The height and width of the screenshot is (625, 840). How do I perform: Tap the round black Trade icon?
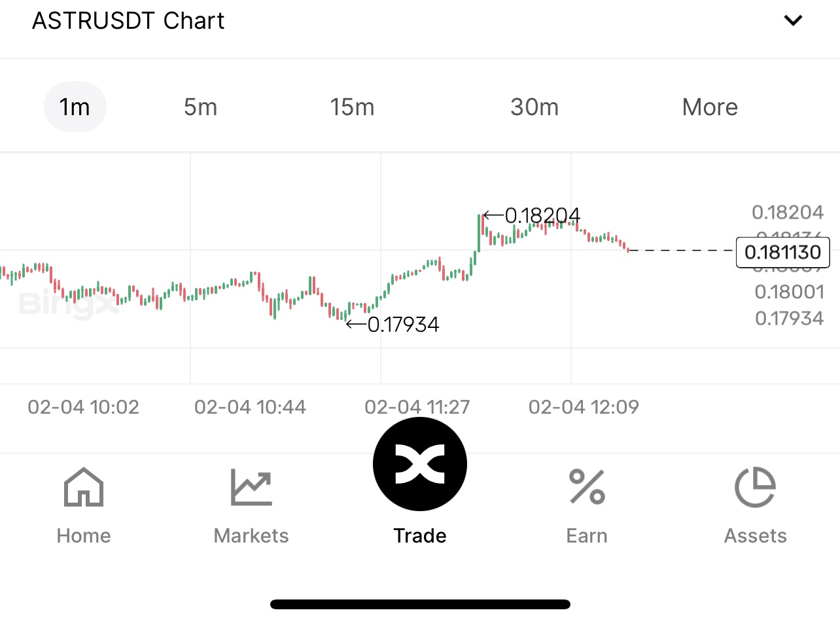[x=420, y=464]
